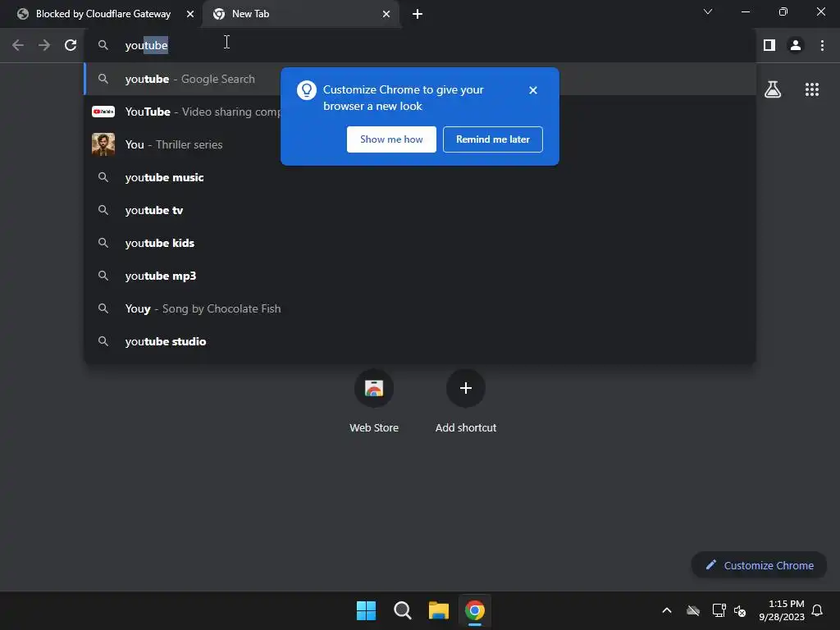Choose 'youtube kids' suggestion

[420, 243]
